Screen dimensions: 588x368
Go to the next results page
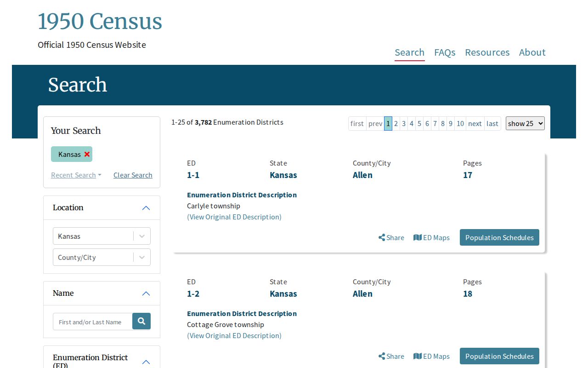[x=475, y=123]
